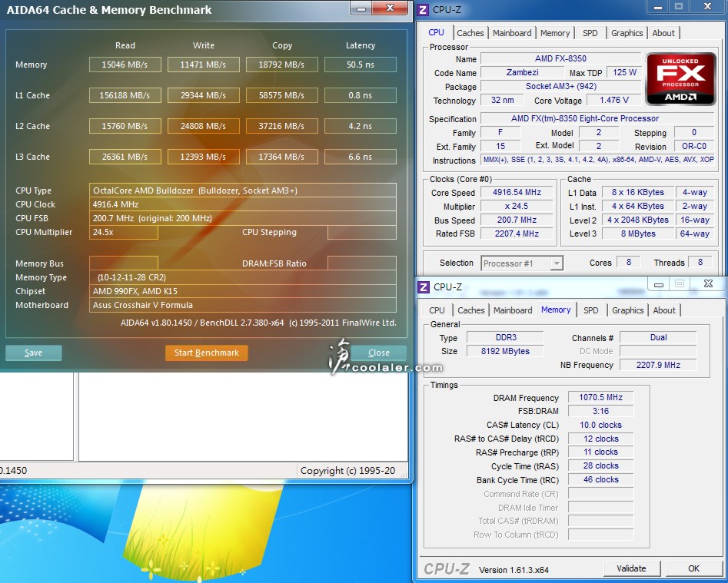Click Close button in AIDA64 benchmark window
728x583 pixels.
378,353
